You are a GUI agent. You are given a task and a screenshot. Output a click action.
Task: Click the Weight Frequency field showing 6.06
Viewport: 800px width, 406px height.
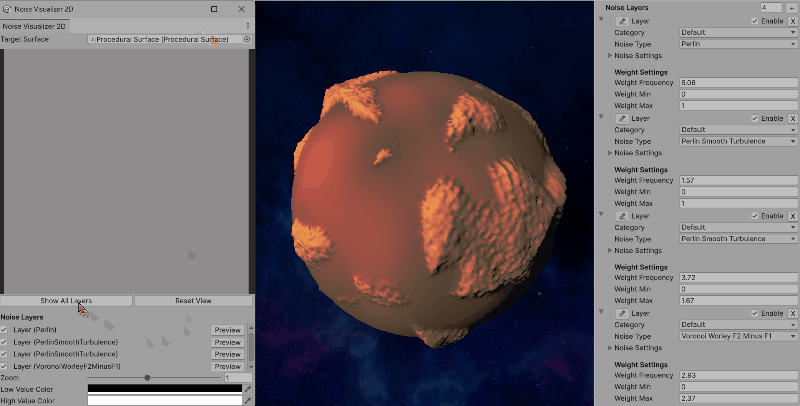coord(738,83)
